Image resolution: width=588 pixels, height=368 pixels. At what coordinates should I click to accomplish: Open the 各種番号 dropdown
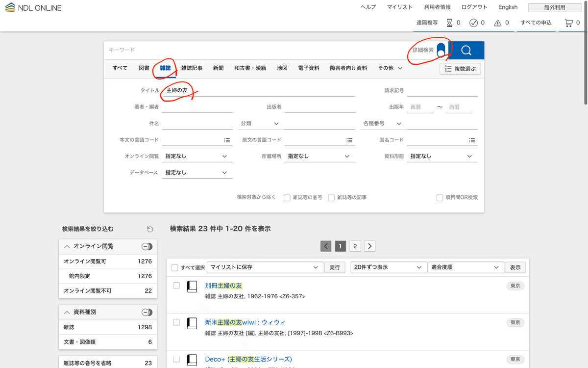[x=382, y=124]
